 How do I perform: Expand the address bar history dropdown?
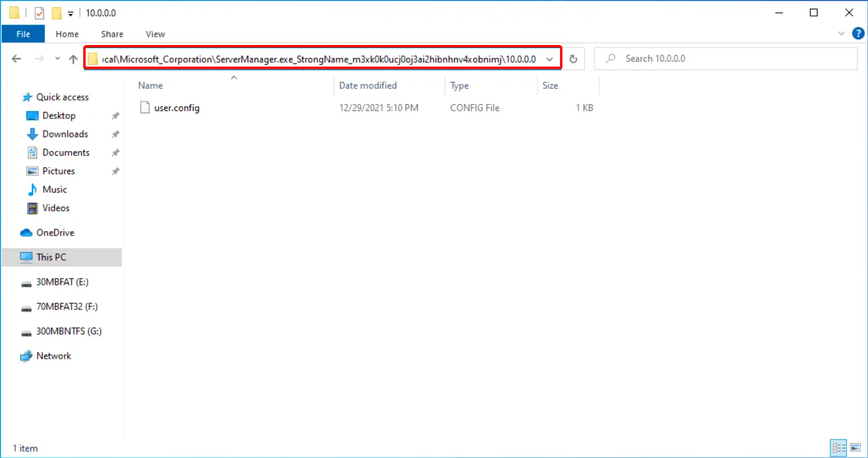click(x=550, y=59)
